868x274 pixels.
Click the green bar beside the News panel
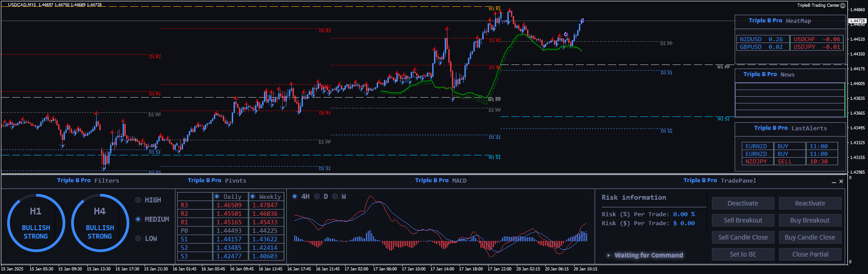click(844, 99)
